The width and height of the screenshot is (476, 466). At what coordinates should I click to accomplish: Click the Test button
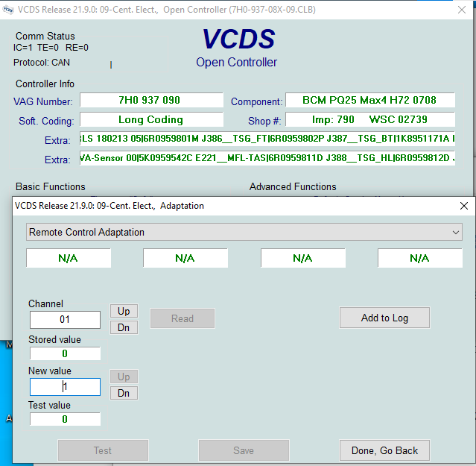[x=103, y=450]
